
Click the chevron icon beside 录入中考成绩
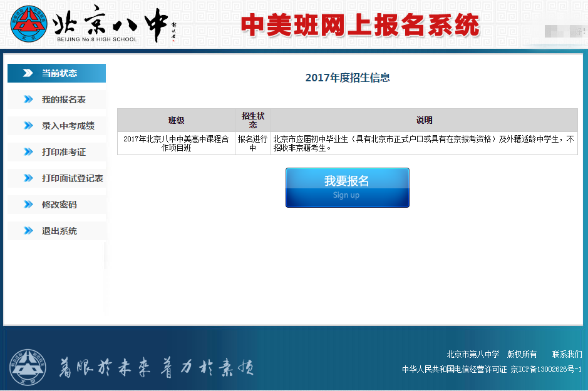point(28,126)
